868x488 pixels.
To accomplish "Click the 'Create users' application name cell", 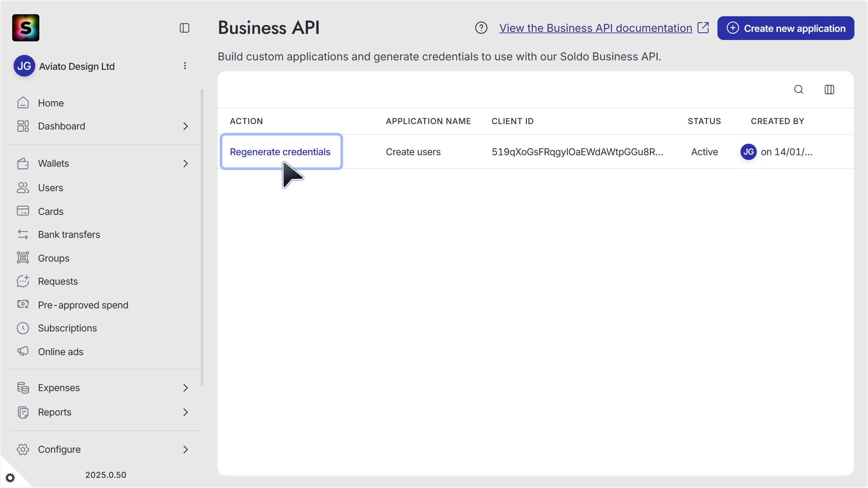I will coord(413,152).
